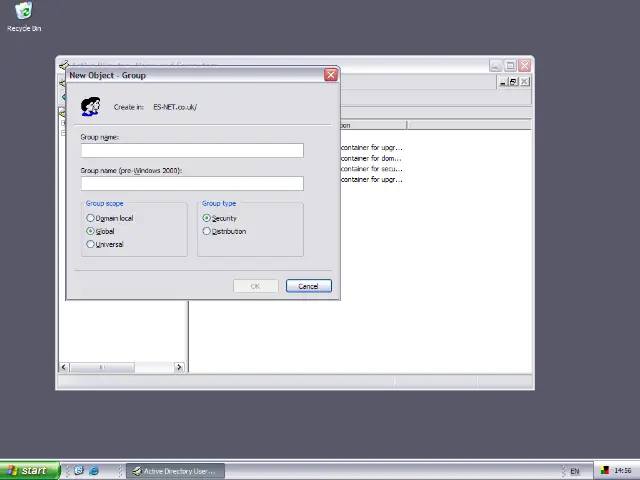The width and height of the screenshot is (640, 480).
Task: Click the system tray icon beside clock
Action: 605,471
